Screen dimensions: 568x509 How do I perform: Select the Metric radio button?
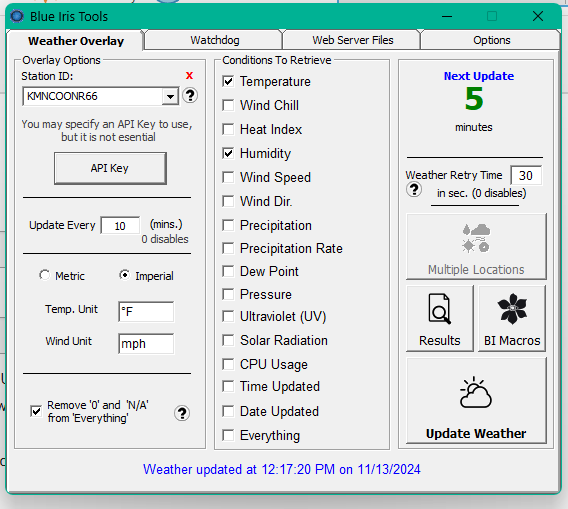pos(44,275)
